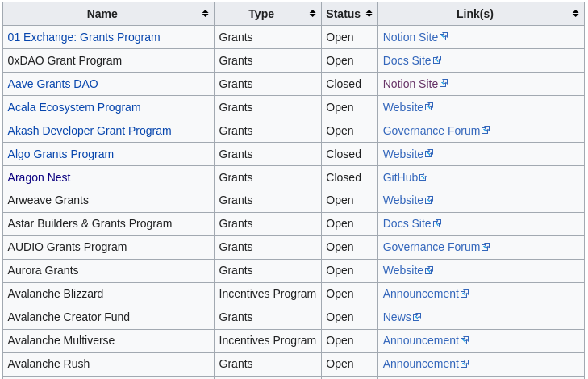Click Open status of 01 Exchange row

[x=340, y=37]
